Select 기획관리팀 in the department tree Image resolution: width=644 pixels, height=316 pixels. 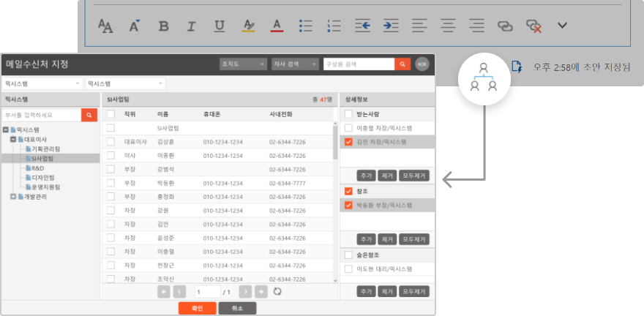46,148
